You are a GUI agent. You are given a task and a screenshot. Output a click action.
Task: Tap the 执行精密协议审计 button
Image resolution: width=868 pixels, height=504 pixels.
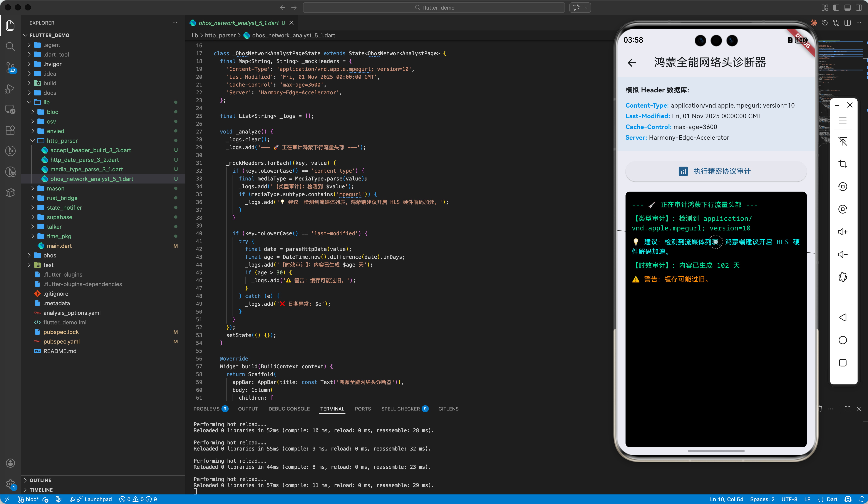pyautogui.click(x=716, y=171)
